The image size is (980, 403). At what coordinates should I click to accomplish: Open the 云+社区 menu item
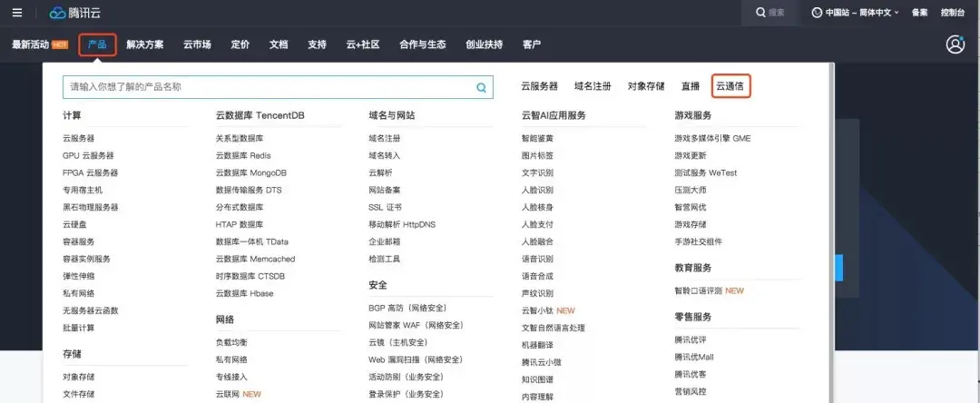[x=363, y=44]
